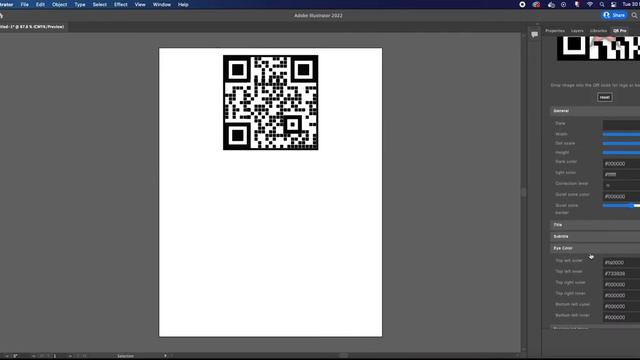Adjust the Quiet zone slider
Viewport: 640px width, 360px height.
(x=621, y=206)
